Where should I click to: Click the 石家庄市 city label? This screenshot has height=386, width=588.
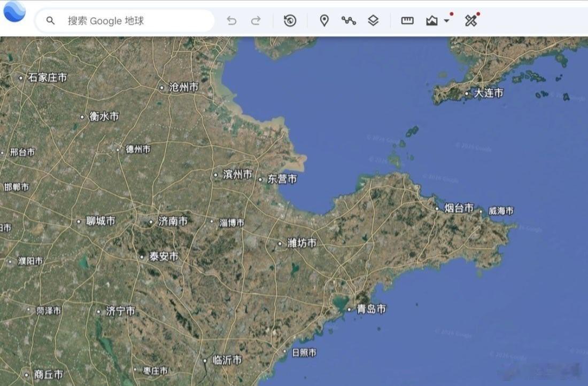tap(47, 77)
